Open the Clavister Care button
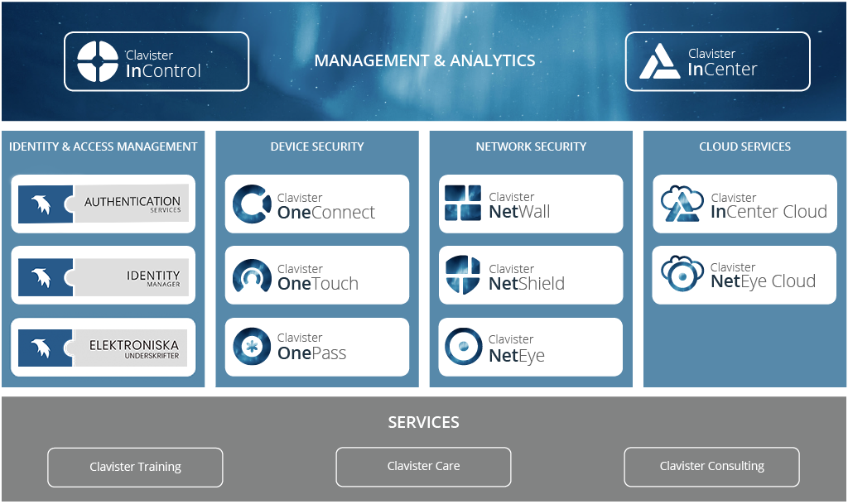The width and height of the screenshot is (848, 504). tap(423, 467)
